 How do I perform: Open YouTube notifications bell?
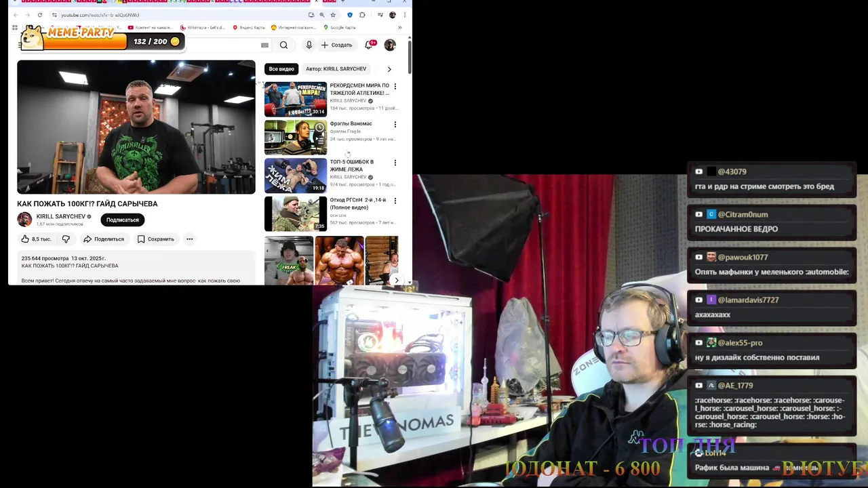pos(370,45)
